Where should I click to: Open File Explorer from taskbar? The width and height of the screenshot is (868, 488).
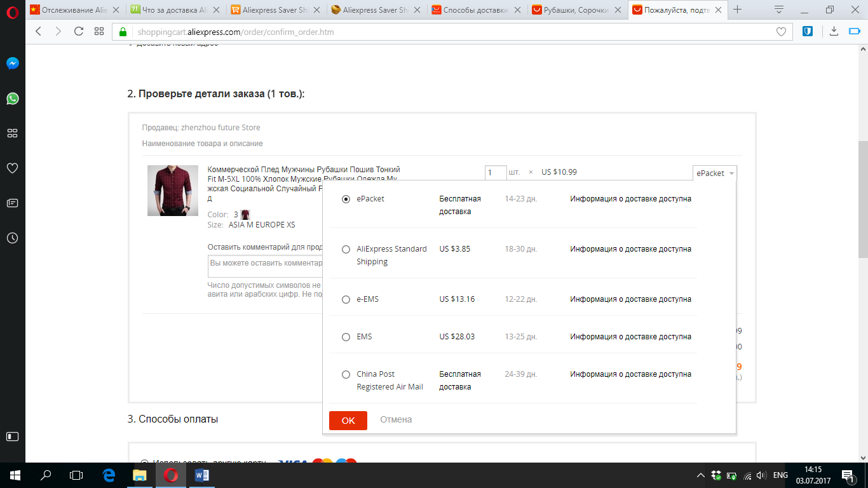(139, 475)
